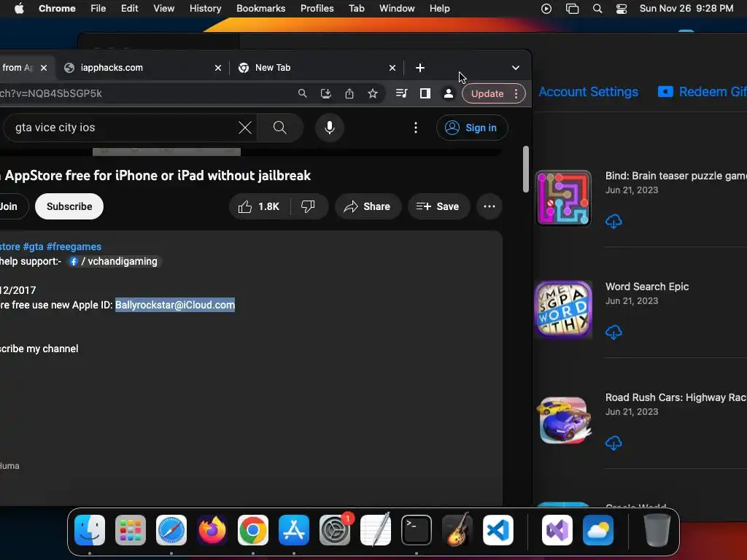This screenshot has width=747, height=560.
Task: Open the Tab menu
Action: 356,9
